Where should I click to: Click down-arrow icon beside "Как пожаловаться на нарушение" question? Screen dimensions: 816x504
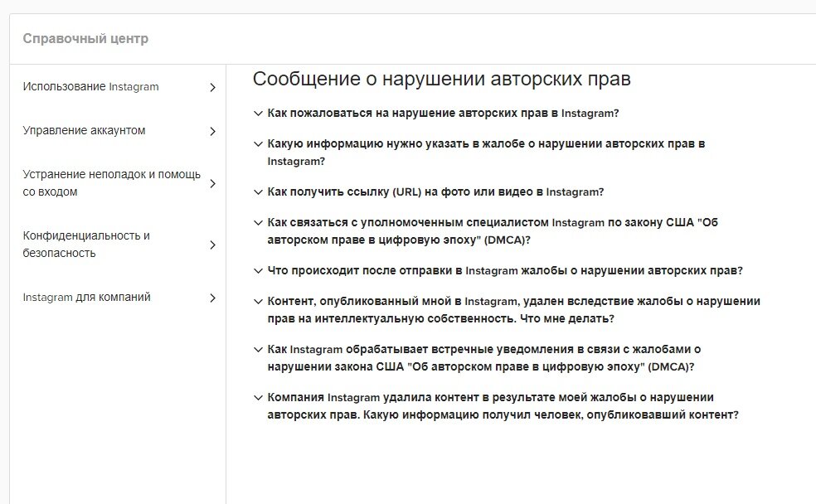tap(258, 112)
